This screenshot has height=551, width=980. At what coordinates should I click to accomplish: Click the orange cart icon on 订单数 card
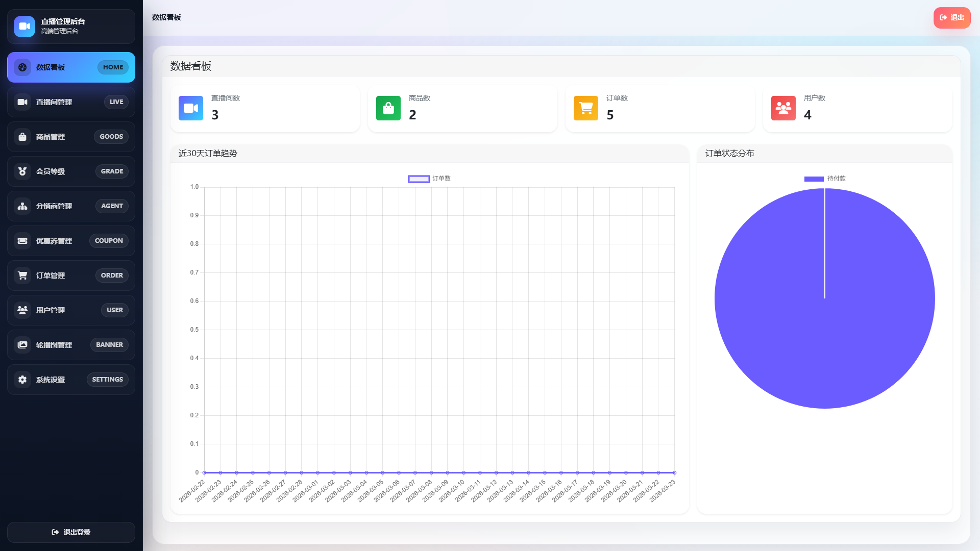585,108
